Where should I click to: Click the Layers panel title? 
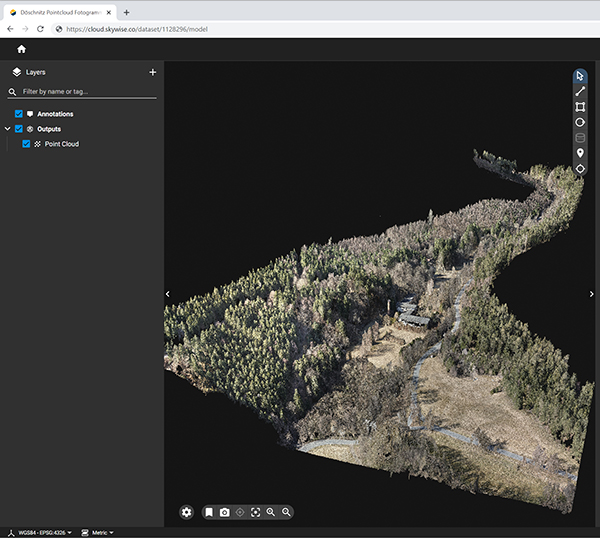36,72
